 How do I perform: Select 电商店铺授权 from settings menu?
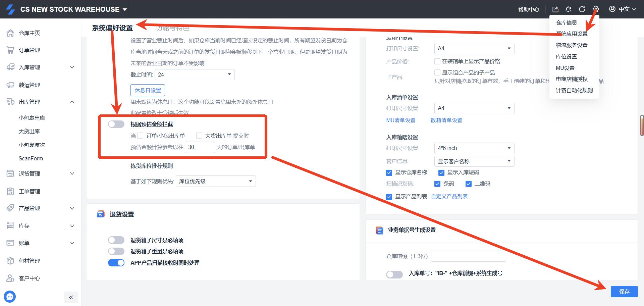click(572, 79)
